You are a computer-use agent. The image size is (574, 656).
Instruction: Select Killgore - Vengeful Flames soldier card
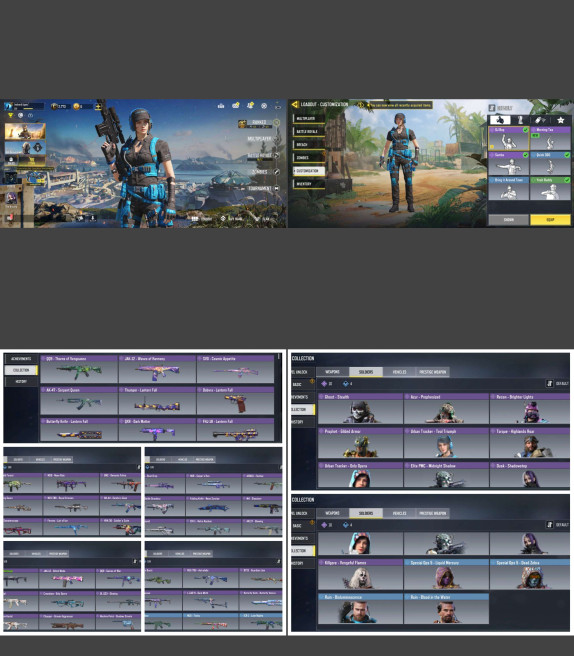[360, 574]
